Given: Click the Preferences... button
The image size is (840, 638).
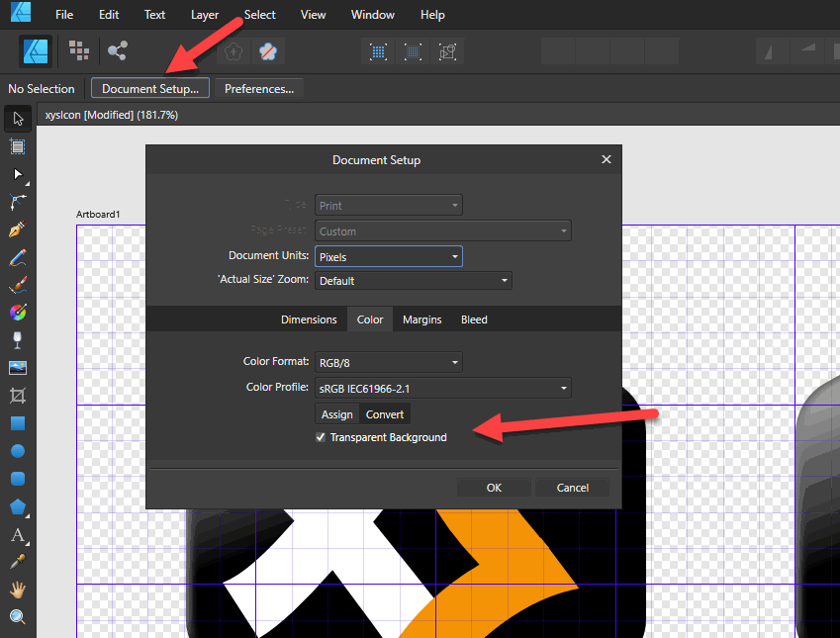Looking at the screenshot, I should pos(259,88).
